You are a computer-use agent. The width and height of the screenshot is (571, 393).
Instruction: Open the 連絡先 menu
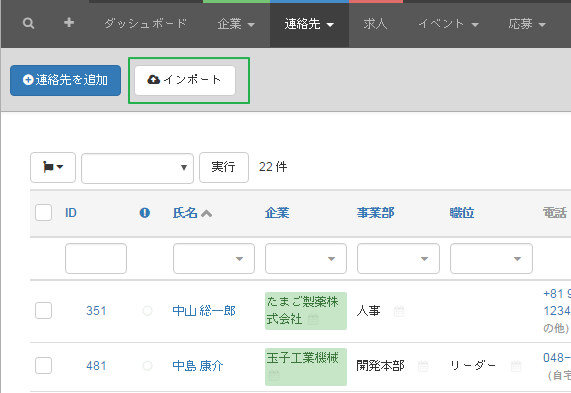click(x=309, y=24)
